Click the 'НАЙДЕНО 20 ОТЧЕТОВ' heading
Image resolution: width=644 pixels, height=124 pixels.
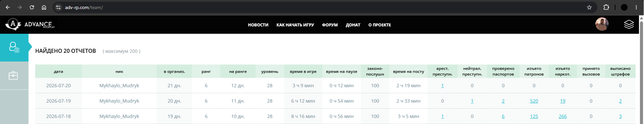[65, 51]
